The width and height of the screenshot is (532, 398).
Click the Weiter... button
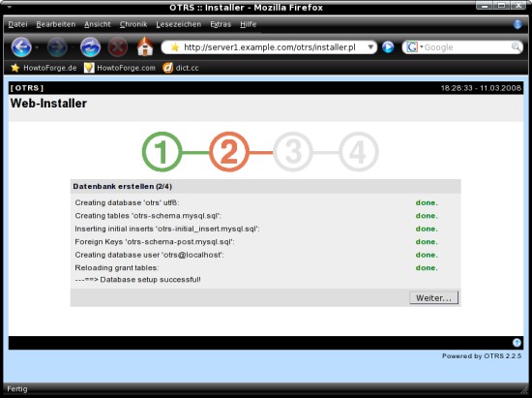tap(433, 298)
